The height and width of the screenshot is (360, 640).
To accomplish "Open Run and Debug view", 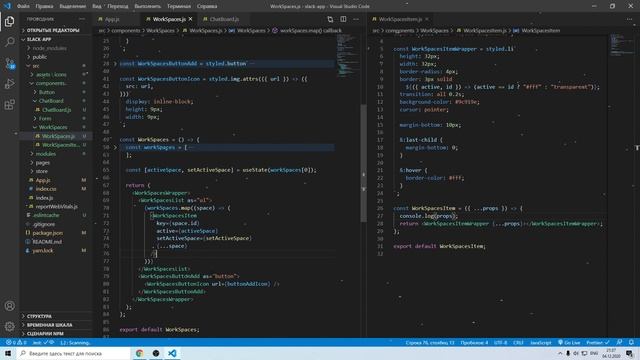I will tap(9, 84).
